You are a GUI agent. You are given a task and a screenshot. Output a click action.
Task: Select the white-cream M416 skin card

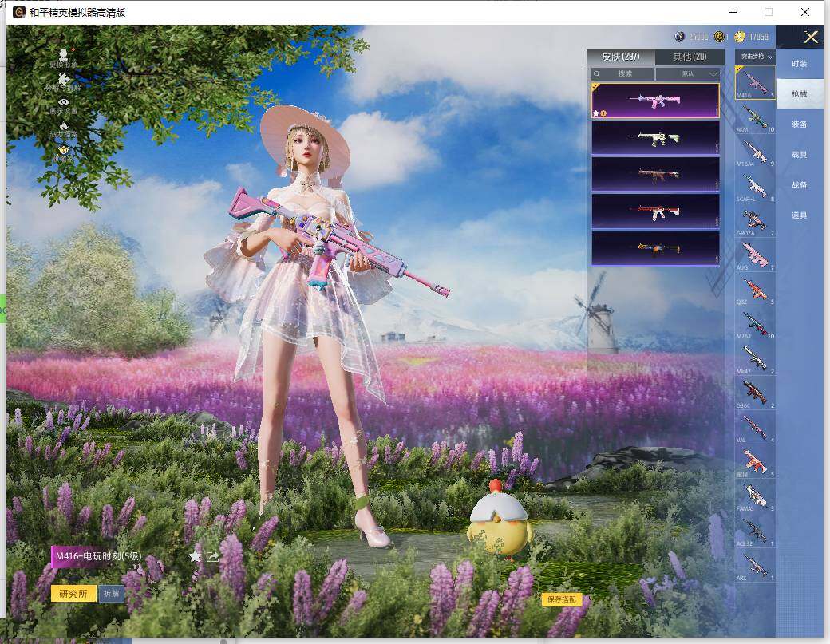[x=655, y=137]
